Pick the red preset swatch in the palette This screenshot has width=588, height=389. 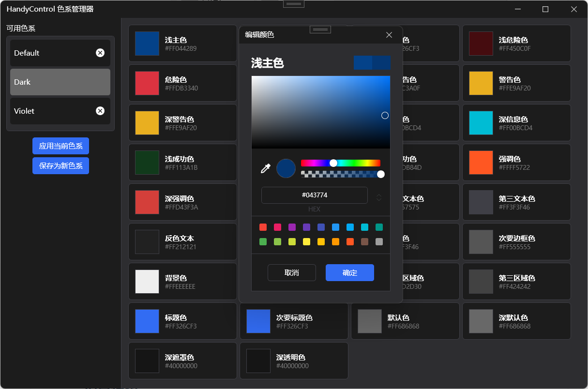pyautogui.click(x=263, y=227)
